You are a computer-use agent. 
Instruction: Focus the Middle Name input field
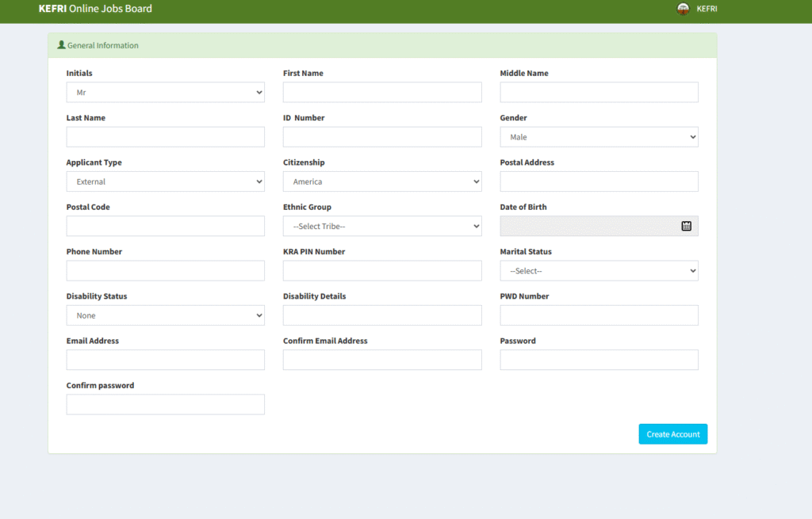click(x=599, y=92)
